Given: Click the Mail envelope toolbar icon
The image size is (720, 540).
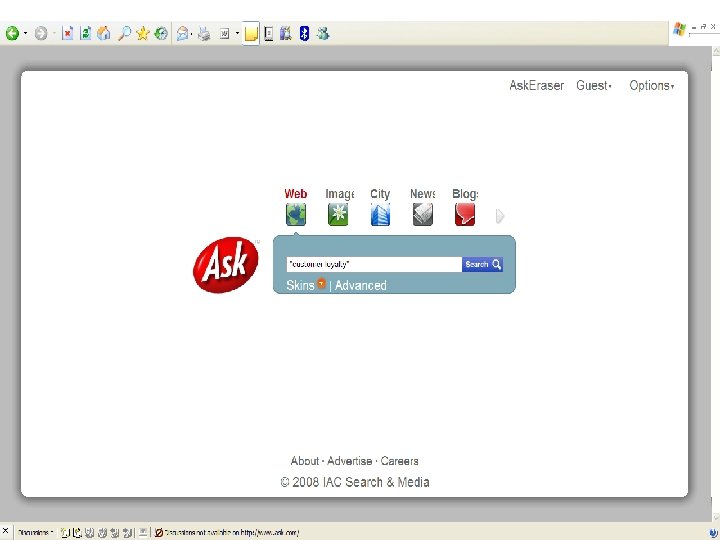Looking at the screenshot, I should coord(182,33).
